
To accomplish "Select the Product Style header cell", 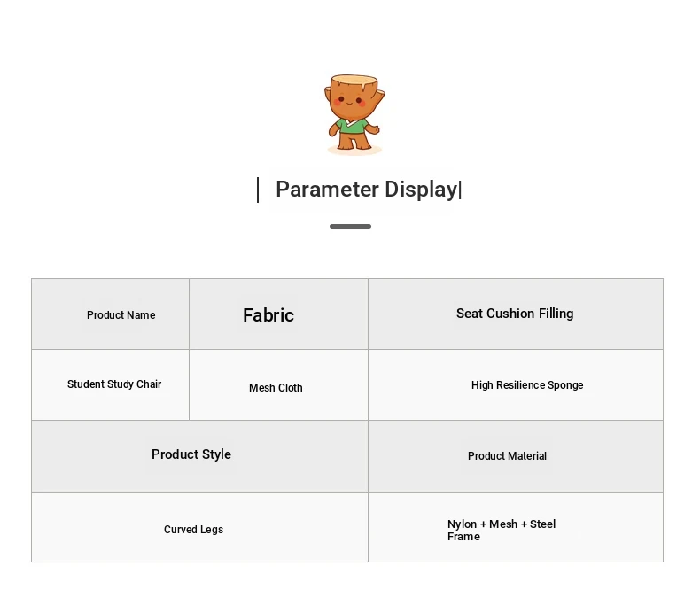I will (x=199, y=456).
